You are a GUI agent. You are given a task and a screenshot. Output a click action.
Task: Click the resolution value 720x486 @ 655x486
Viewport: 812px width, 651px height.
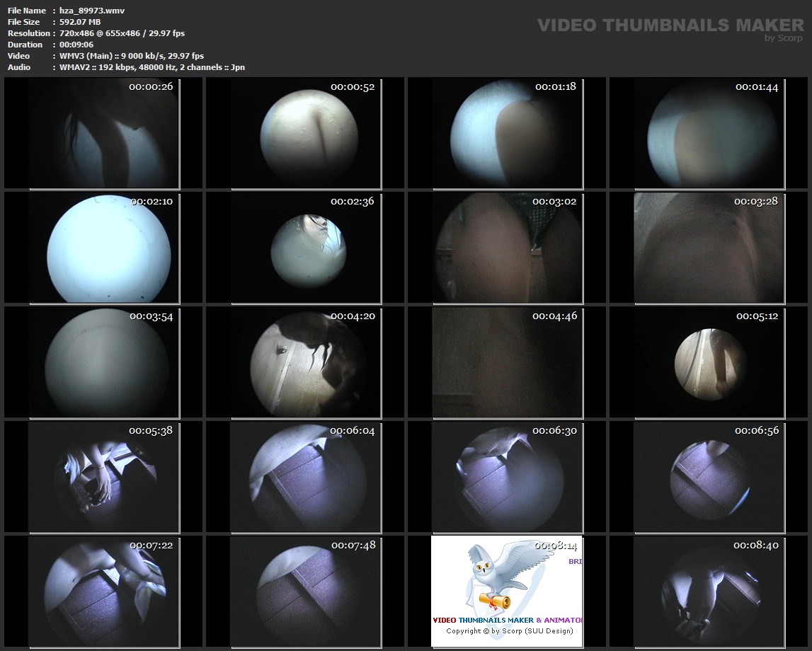tap(99, 33)
